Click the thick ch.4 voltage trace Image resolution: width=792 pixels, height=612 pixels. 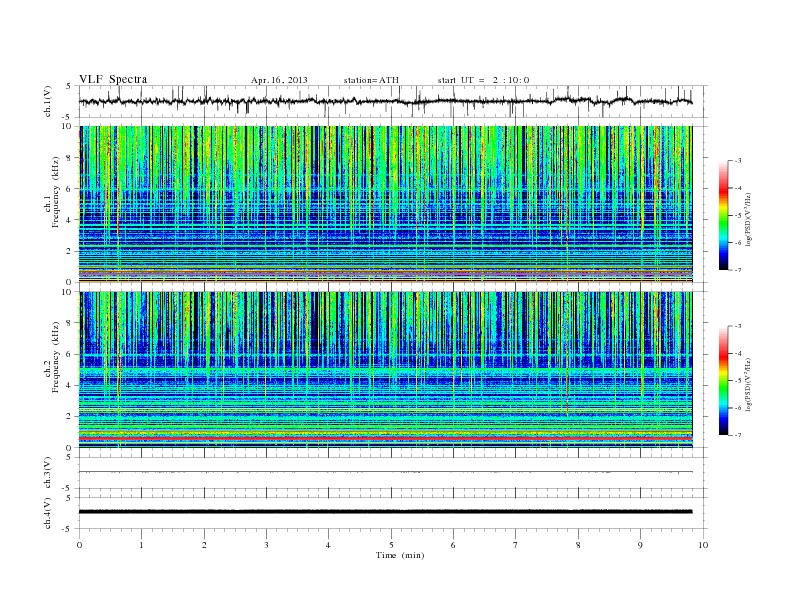pos(385,512)
